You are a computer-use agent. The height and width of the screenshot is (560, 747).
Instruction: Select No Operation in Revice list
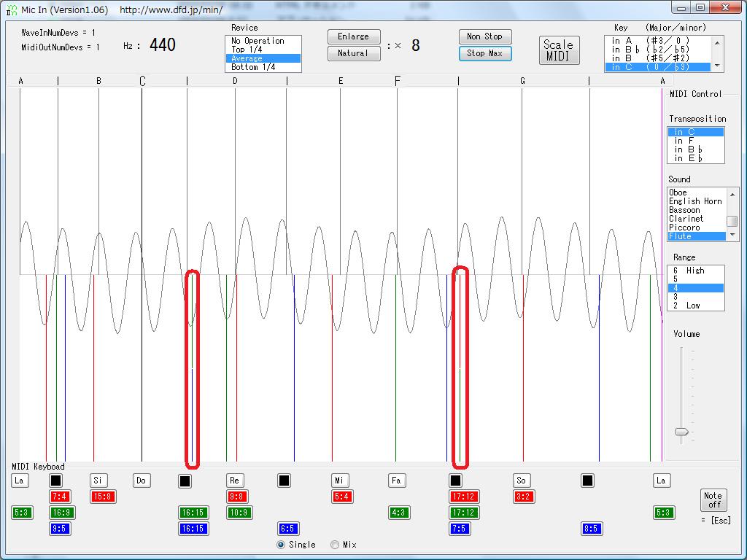tap(263, 41)
